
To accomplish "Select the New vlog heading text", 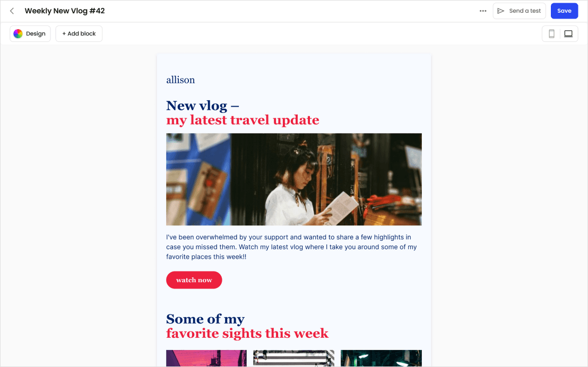I will tap(203, 106).
